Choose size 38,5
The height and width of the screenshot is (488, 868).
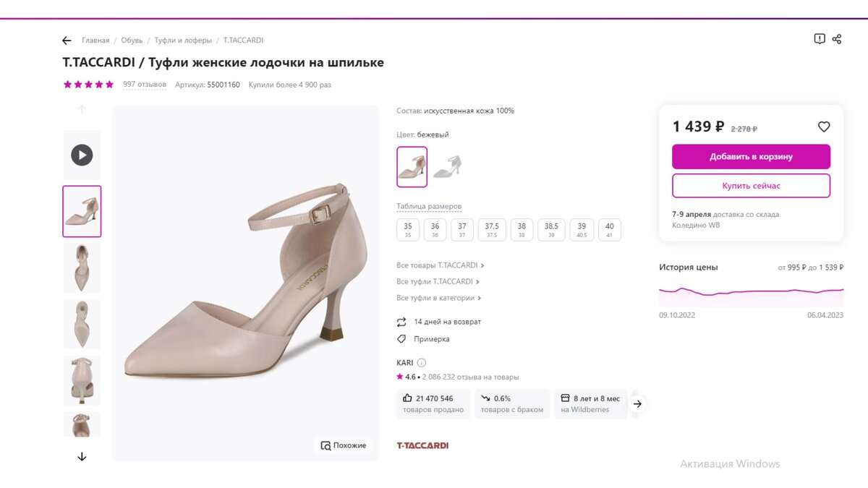(551, 230)
